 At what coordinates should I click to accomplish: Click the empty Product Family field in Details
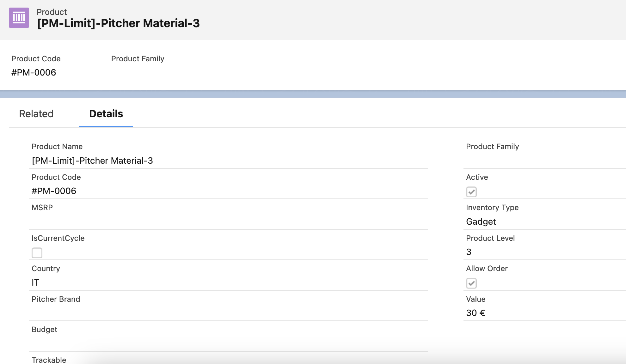click(537, 161)
